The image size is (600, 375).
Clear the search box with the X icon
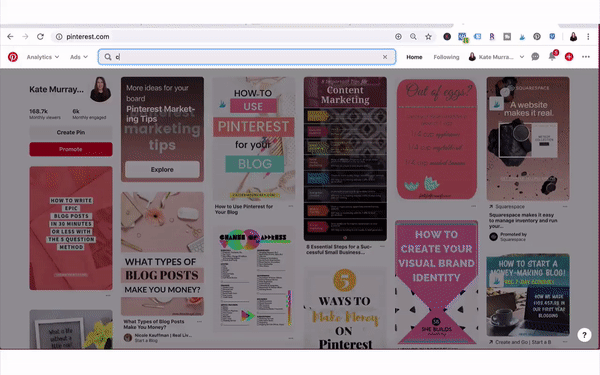[385, 57]
